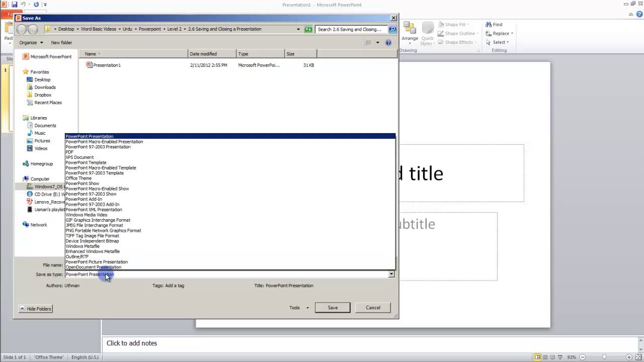This screenshot has width=644, height=362.
Task: Pick Windows Media Video from the type list
Action: 230,215
